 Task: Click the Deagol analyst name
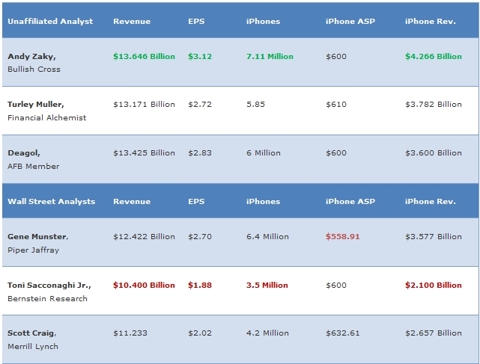[x=24, y=153]
